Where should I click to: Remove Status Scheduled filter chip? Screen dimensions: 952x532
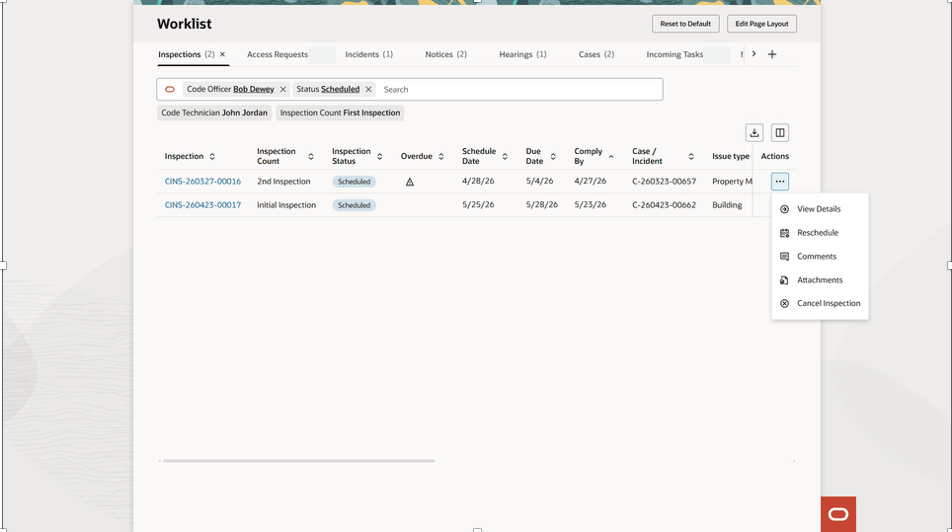[369, 89]
